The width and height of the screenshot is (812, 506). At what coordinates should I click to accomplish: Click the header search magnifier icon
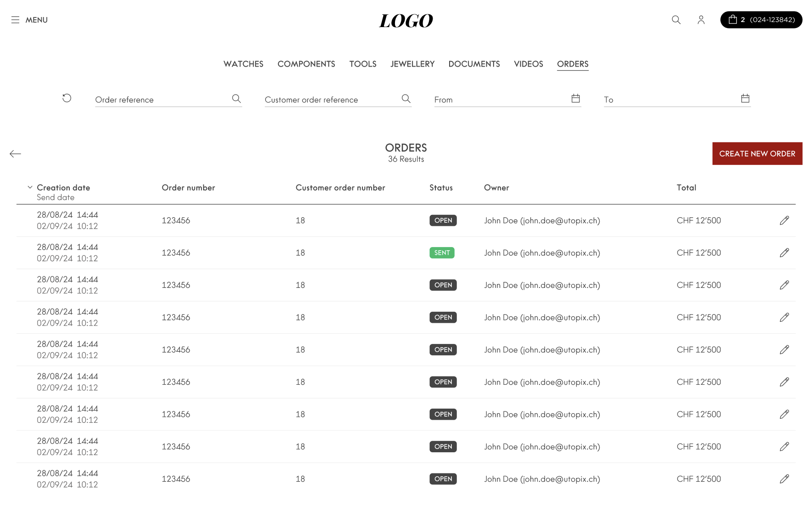[x=676, y=20]
